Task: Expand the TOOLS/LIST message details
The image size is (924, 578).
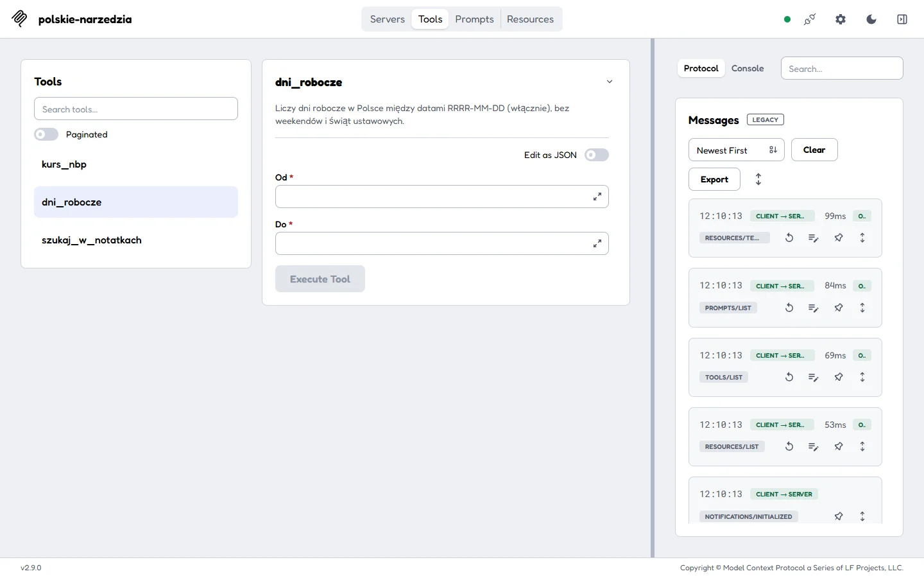Action: coord(862,377)
